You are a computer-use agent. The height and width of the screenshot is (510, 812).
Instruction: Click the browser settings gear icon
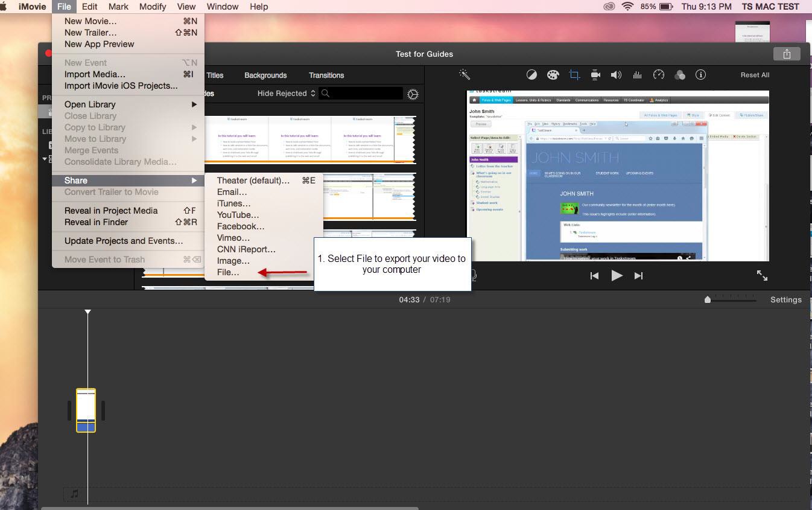coord(413,94)
